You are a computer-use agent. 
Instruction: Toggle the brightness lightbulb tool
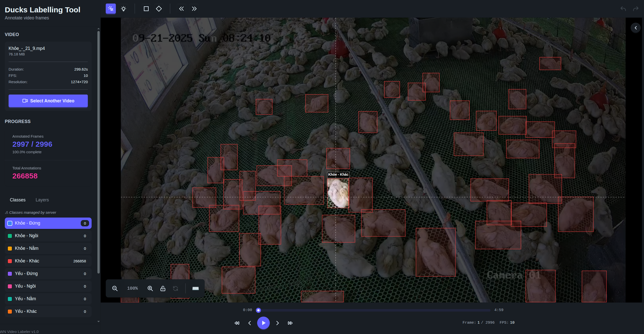pyautogui.click(x=123, y=9)
